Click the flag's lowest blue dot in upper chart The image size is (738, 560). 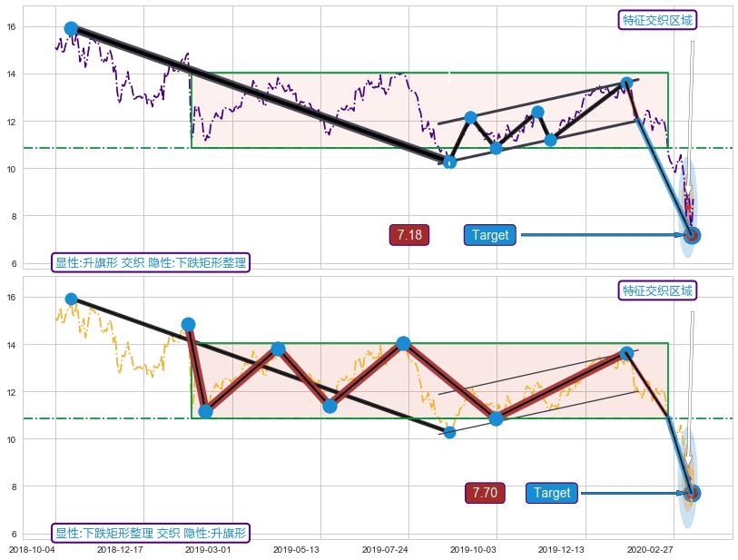pos(448,162)
